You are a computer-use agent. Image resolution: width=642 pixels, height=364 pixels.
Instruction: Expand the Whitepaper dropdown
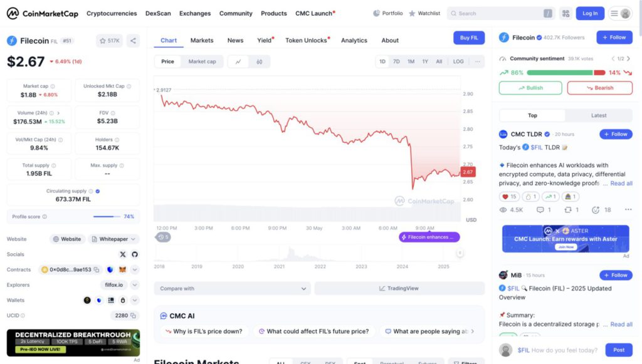pos(113,239)
